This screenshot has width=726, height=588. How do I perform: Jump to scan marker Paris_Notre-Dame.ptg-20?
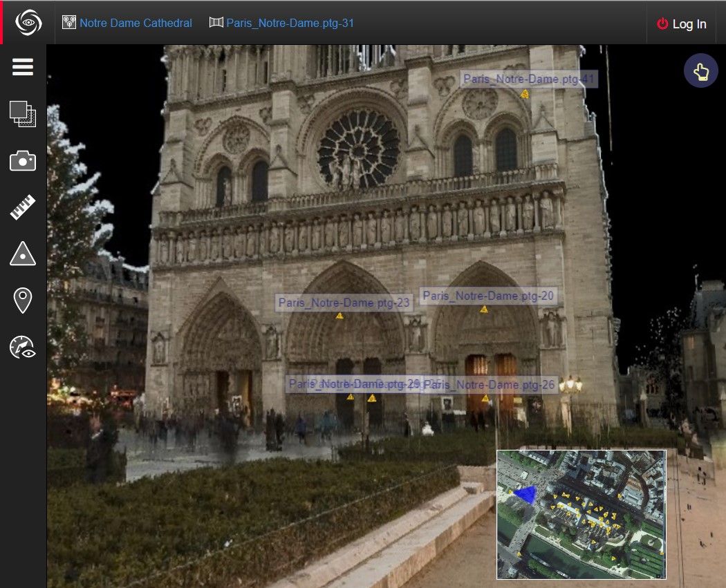484,310
